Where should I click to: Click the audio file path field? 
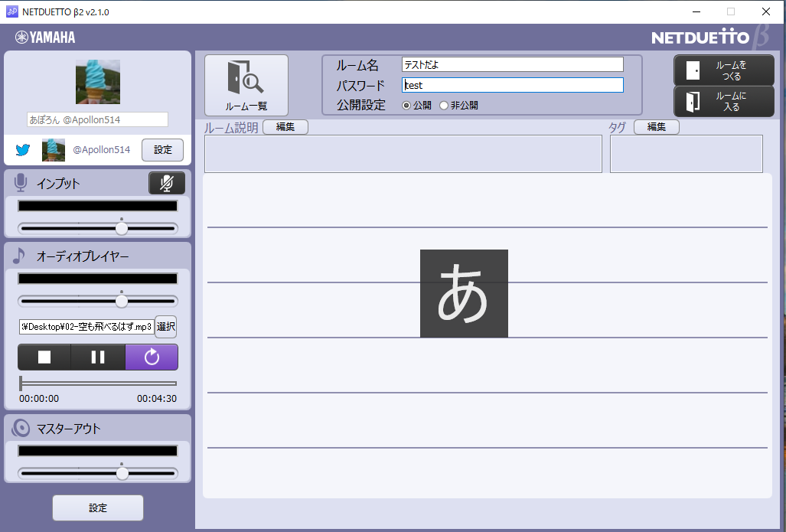click(x=86, y=327)
